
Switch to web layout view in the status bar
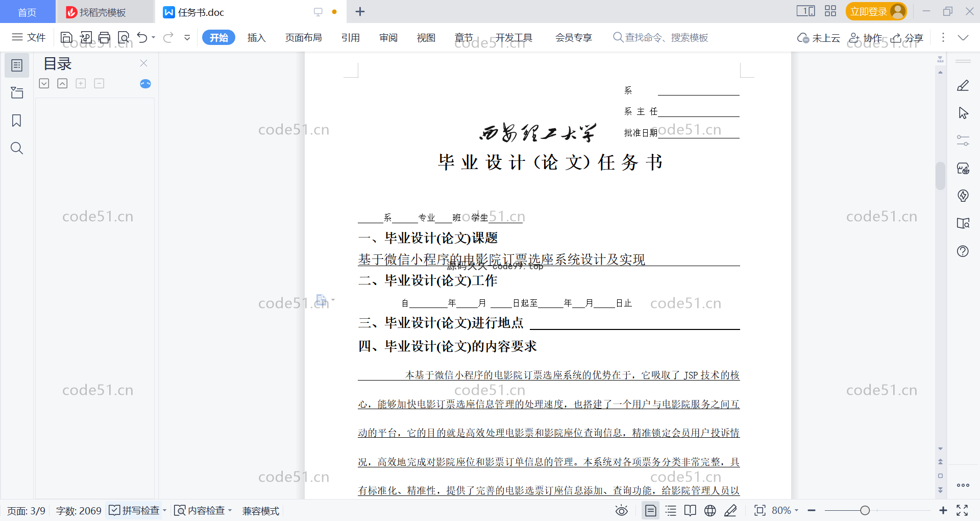[710, 510]
